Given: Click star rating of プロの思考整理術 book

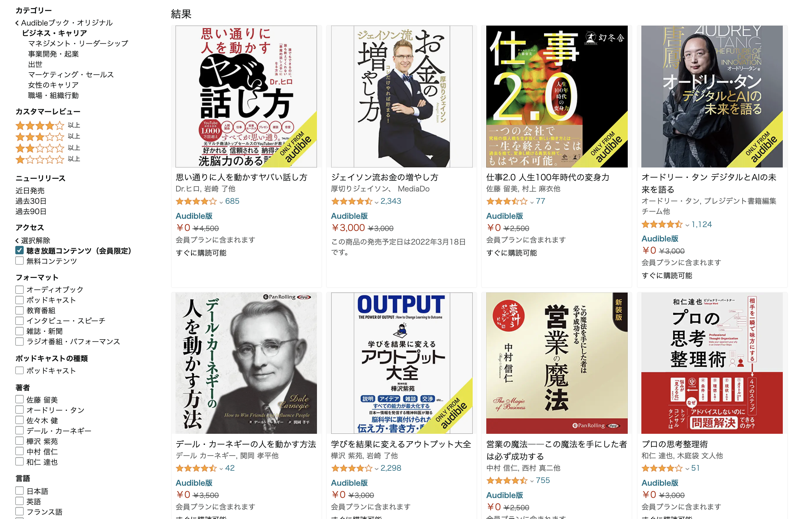Looking at the screenshot, I should click(661, 468).
